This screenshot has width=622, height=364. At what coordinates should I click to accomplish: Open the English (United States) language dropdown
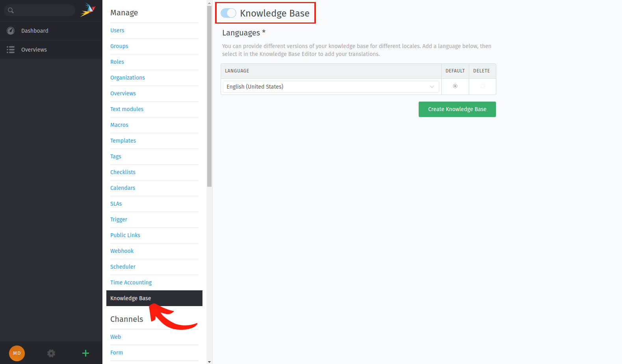(331, 87)
